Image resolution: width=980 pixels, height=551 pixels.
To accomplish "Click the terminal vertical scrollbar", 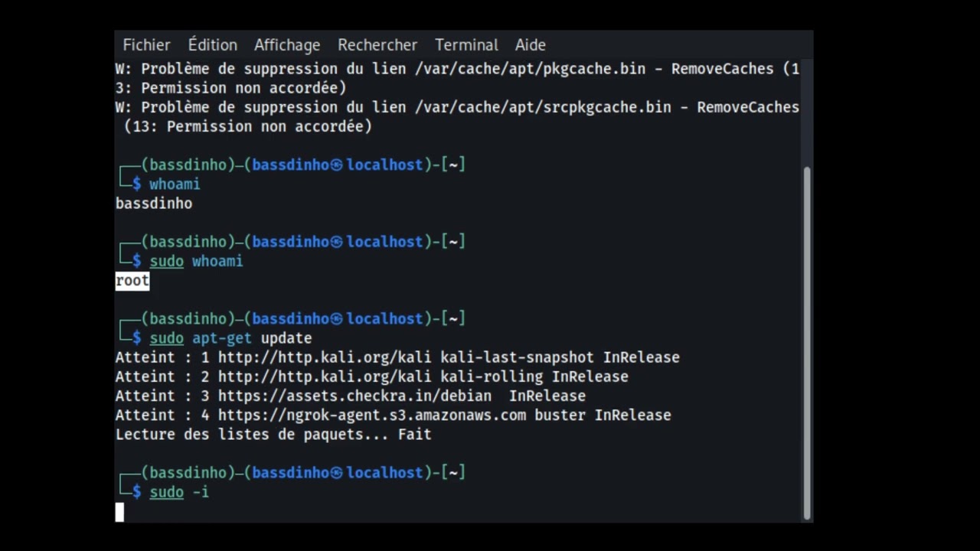I will click(806, 342).
